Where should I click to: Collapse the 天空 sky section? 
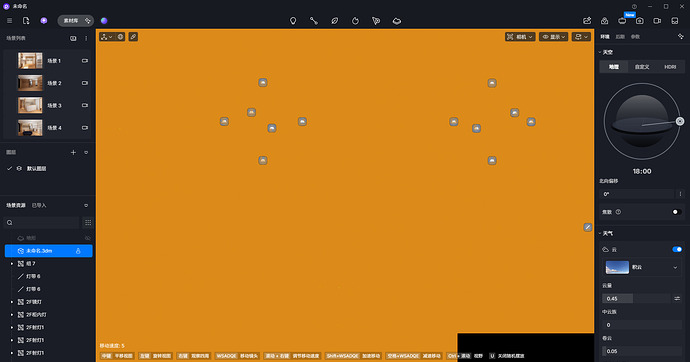600,52
